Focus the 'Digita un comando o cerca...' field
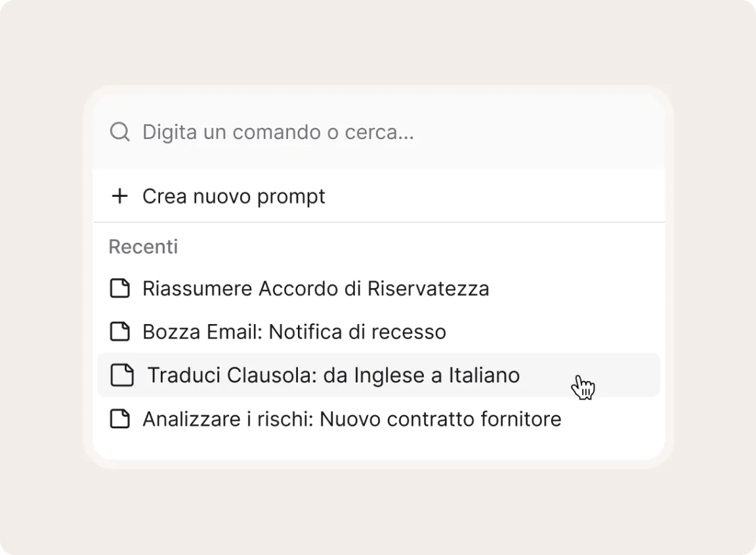This screenshot has height=555, width=756. [x=278, y=132]
